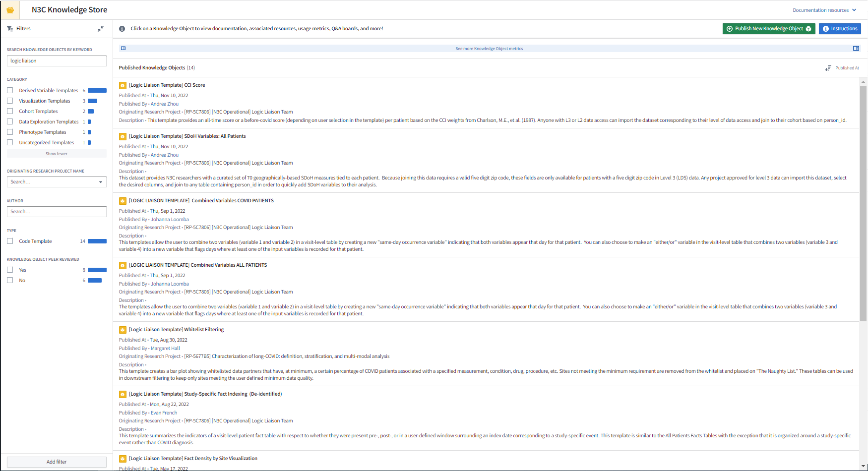Collapse categories with Show fewer
868x471 pixels.
tap(57, 154)
